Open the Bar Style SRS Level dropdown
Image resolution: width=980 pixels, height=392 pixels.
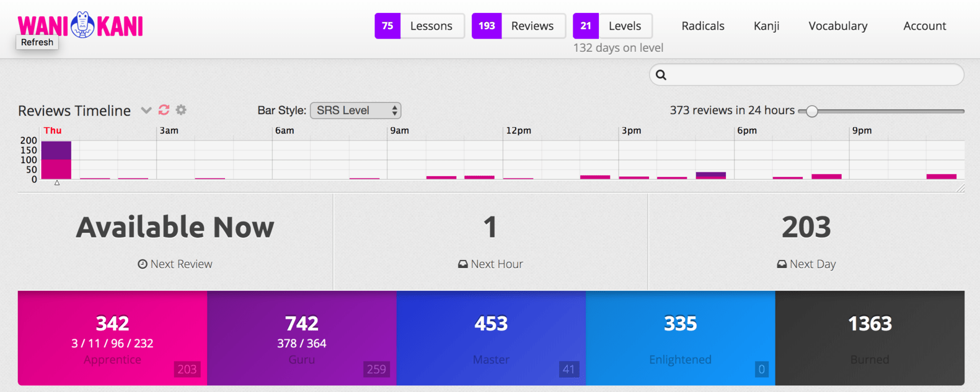click(x=355, y=110)
